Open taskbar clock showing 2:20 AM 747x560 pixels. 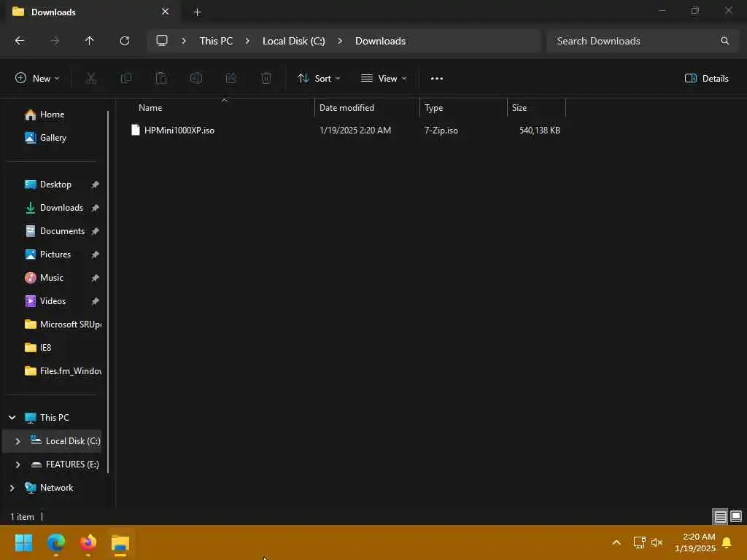point(694,542)
